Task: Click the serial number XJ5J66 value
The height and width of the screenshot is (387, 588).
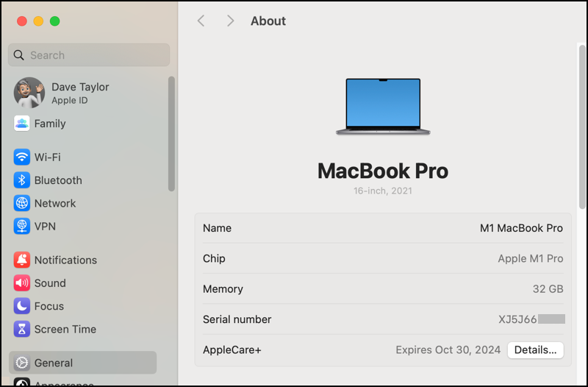Action: click(x=517, y=319)
